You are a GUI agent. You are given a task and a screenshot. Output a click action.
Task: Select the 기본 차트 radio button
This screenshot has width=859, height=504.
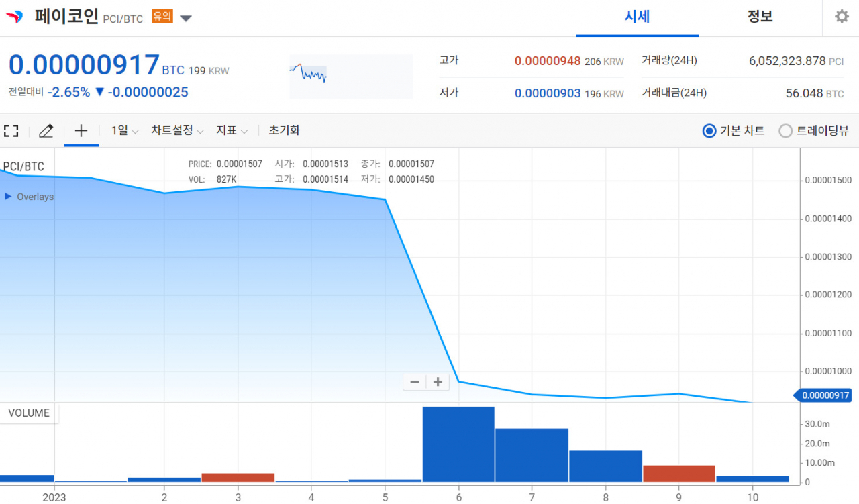pos(709,131)
